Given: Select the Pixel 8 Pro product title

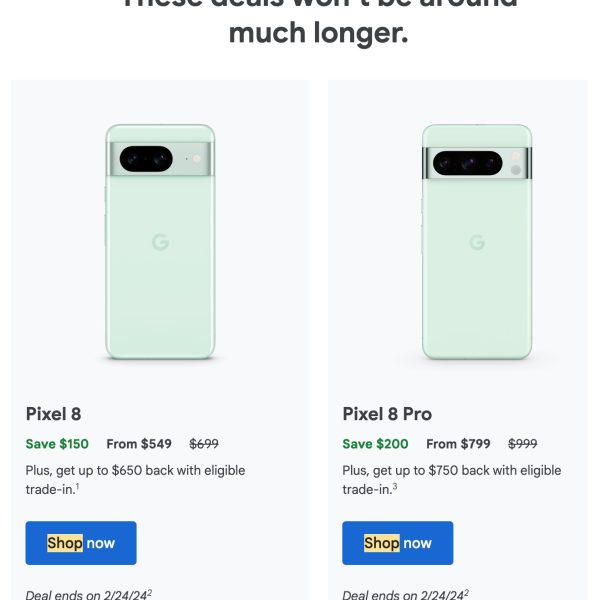Looking at the screenshot, I should [387, 414].
